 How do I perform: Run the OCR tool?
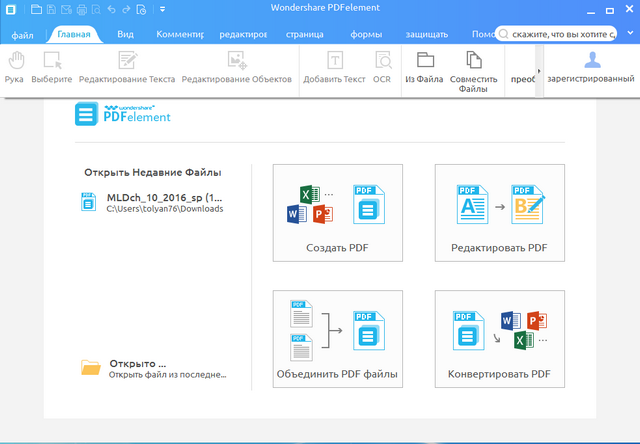(x=382, y=66)
